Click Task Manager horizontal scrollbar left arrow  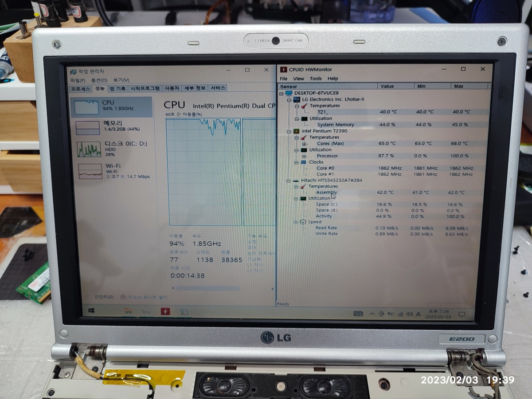173,288
